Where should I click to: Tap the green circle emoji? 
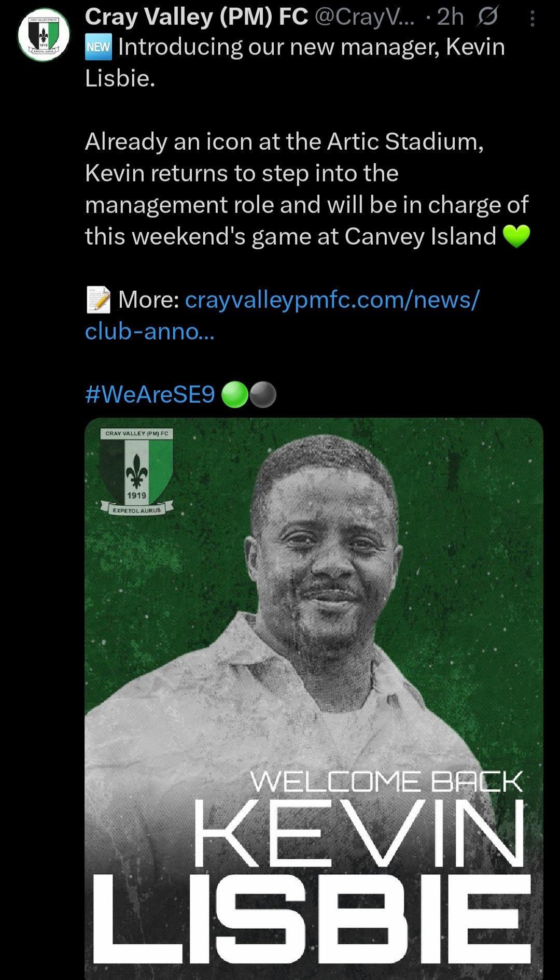pyautogui.click(x=235, y=394)
